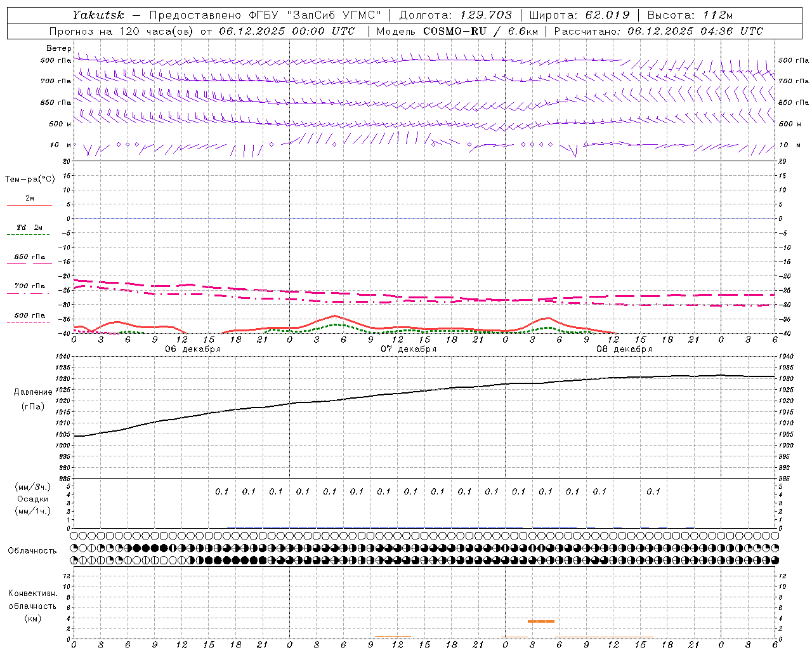Click the pink dash-dot legend line under '700 гПа' legend
Screen dimensions: 812x650
(x=29, y=293)
